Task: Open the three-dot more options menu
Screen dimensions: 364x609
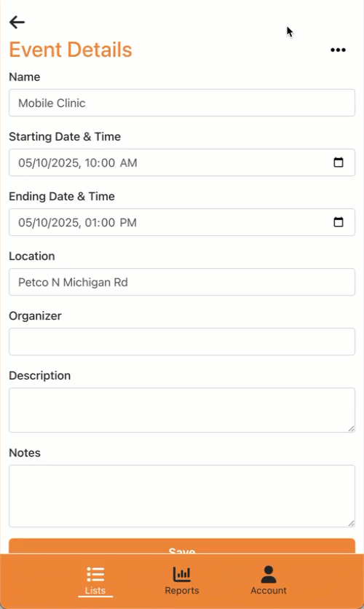Action: tap(338, 50)
